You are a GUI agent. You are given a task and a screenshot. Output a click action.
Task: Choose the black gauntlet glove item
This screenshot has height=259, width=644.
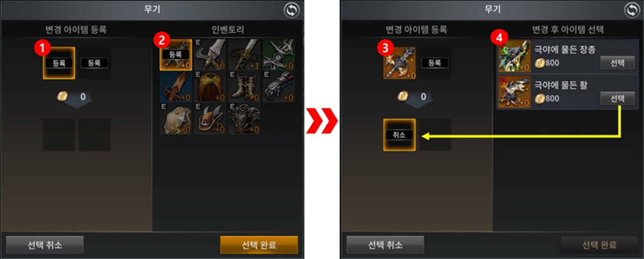(279, 87)
